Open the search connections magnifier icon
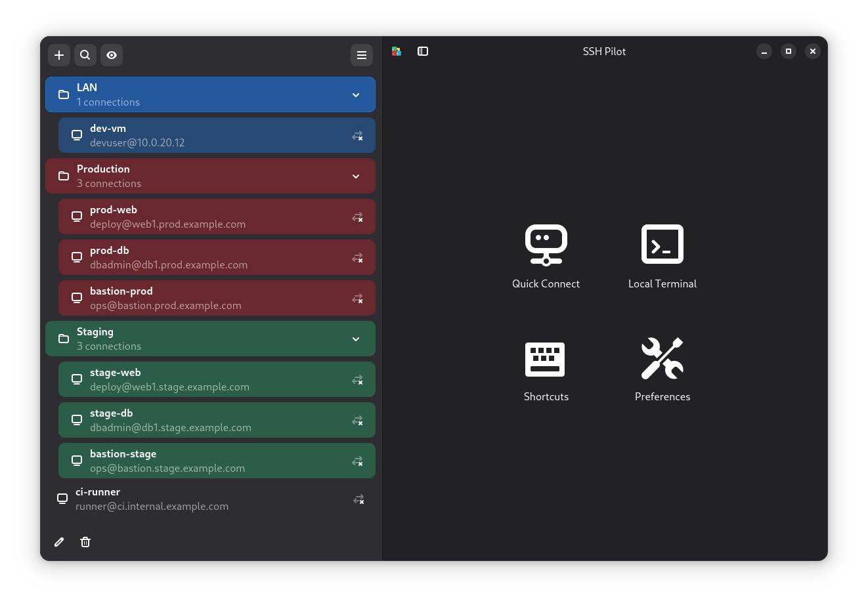The width and height of the screenshot is (868, 605). coord(85,55)
